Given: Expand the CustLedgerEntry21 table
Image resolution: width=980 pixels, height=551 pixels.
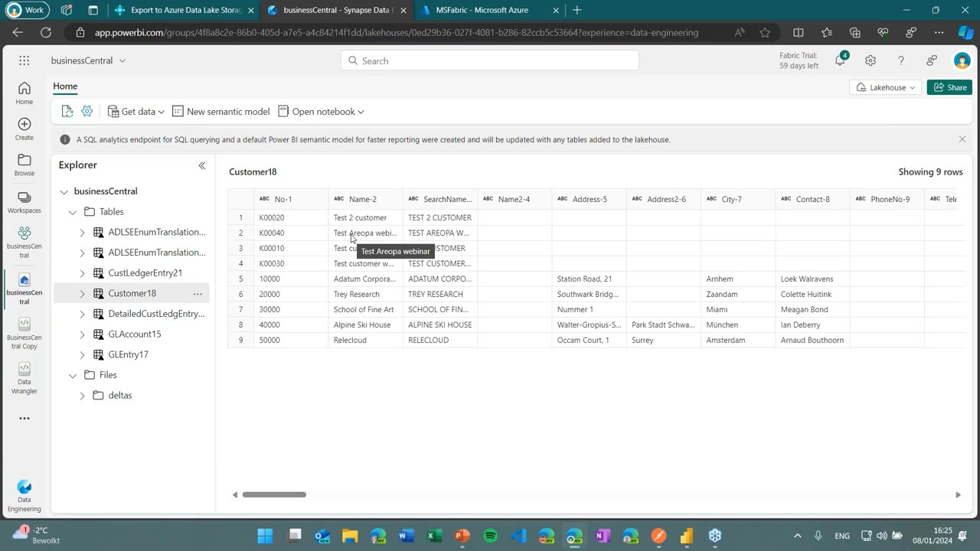Looking at the screenshot, I should click(82, 273).
